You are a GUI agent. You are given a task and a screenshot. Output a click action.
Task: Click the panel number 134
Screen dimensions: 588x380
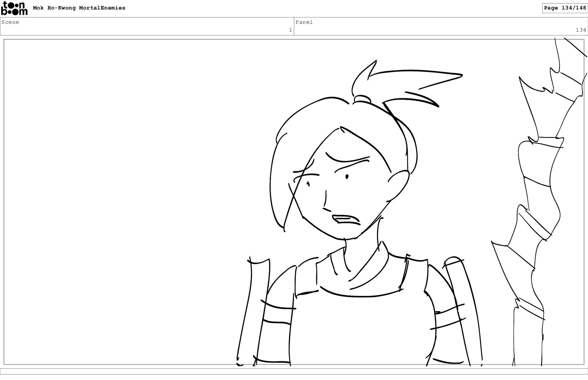coord(581,30)
